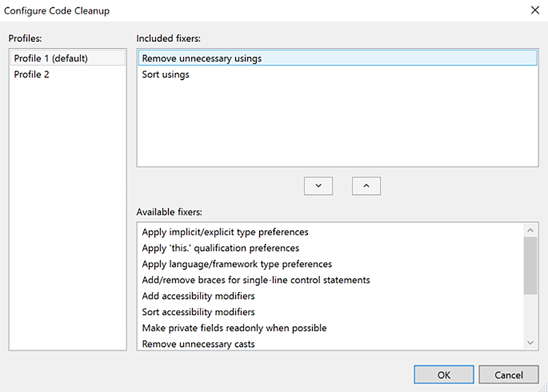Click the Available fixers scrollbar thumb
Viewport: 548px width, 392px height.
(x=530, y=265)
